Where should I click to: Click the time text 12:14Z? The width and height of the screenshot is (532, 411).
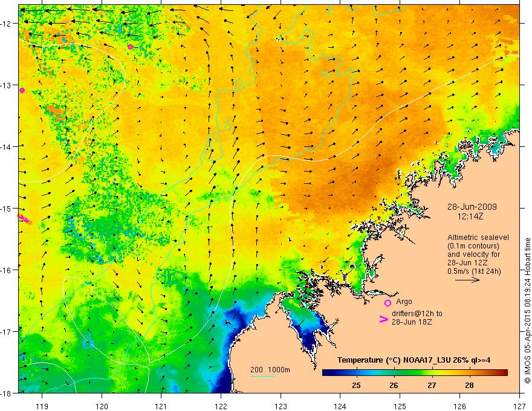tap(470, 216)
